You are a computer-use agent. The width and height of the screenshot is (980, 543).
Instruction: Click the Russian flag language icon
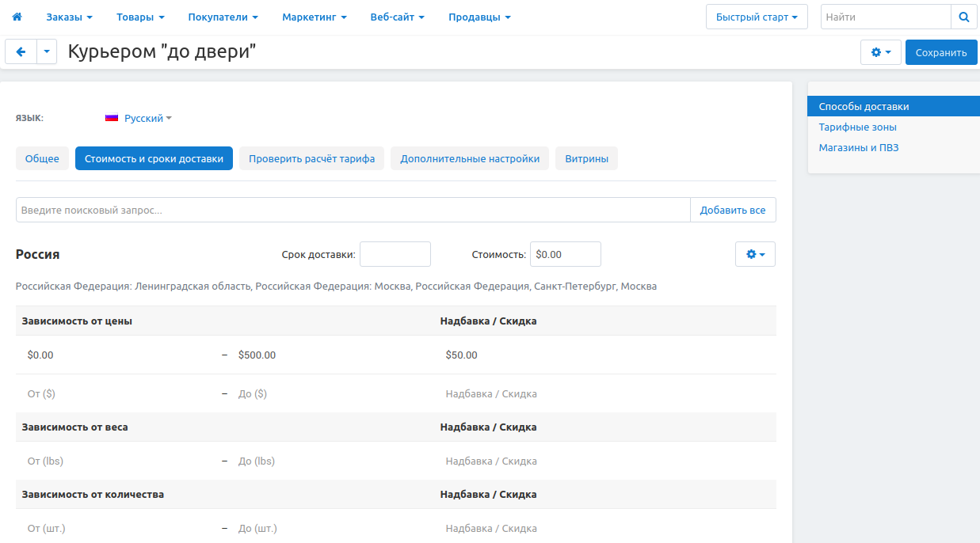[112, 118]
